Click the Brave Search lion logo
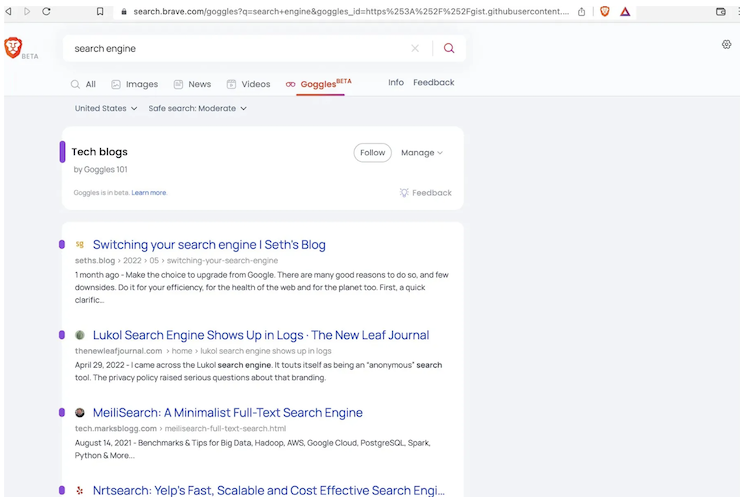The height and width of the screenshot is (497, 740). coord(13,48)
